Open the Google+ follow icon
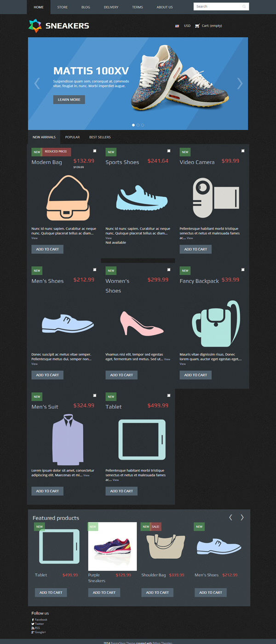This screenshot has height=644, width=276. tap(33, 632)
